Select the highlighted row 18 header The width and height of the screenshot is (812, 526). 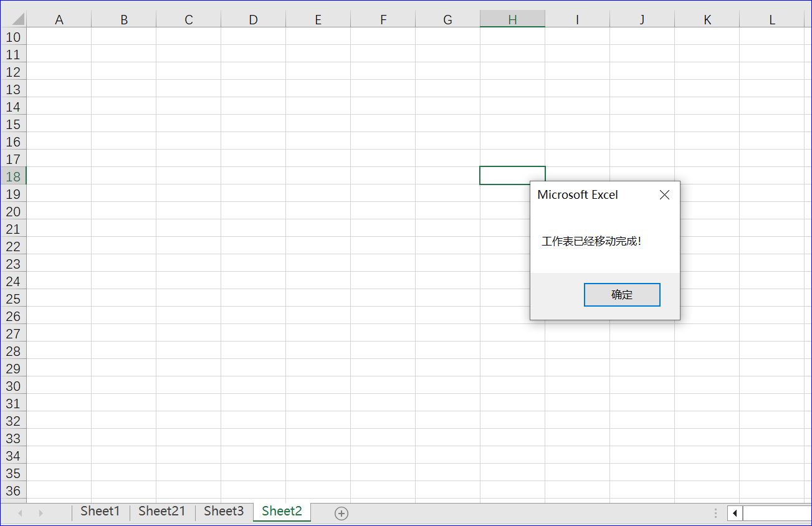(x=13, y=176)
